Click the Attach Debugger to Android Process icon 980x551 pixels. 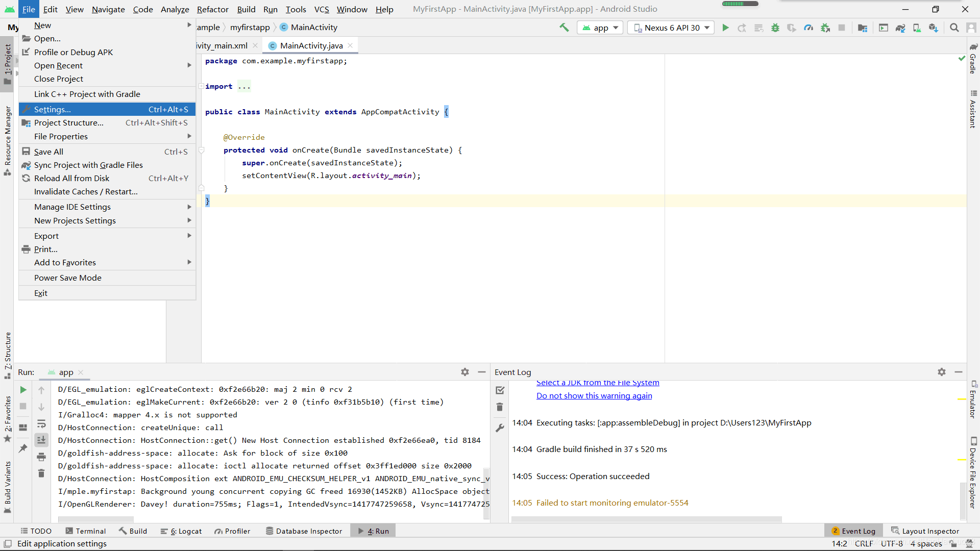tap(825, 28)
